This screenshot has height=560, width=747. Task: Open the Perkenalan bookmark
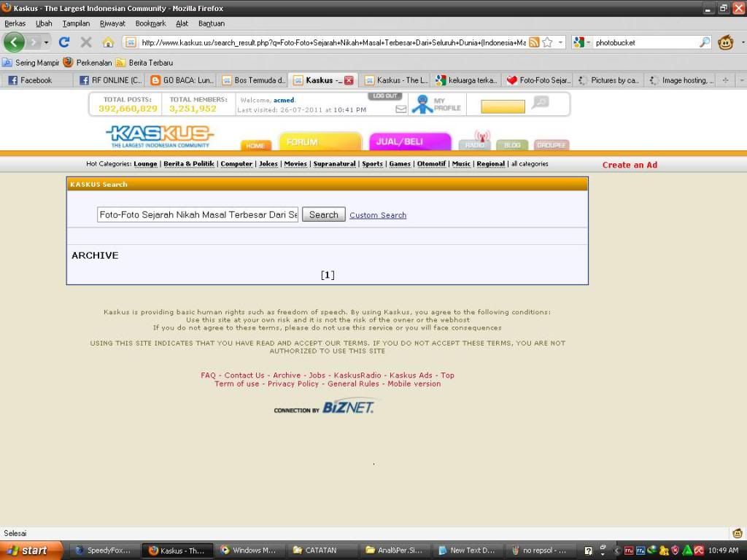tap(88, 63)
